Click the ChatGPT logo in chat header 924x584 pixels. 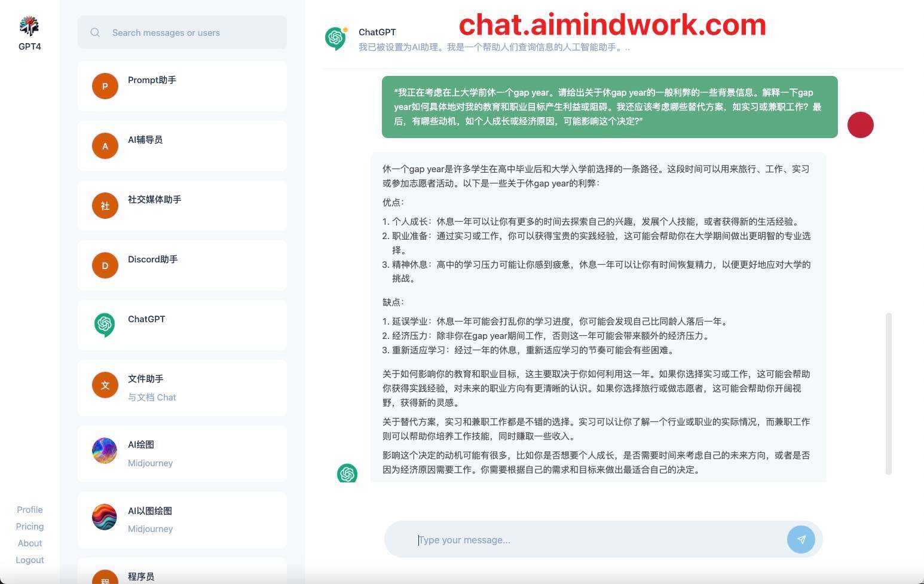(x=336, y=39)
